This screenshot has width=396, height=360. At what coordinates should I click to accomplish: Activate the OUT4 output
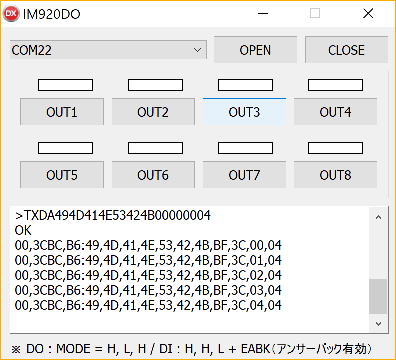(335, 112)
